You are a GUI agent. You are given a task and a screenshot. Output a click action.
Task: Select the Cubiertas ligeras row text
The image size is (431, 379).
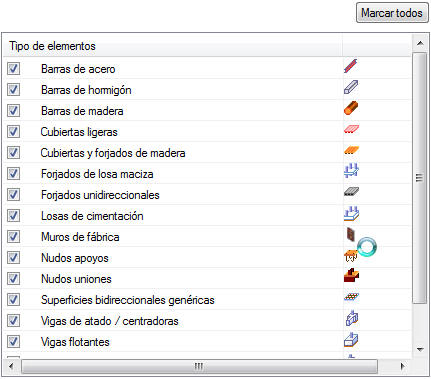[79, 132]
